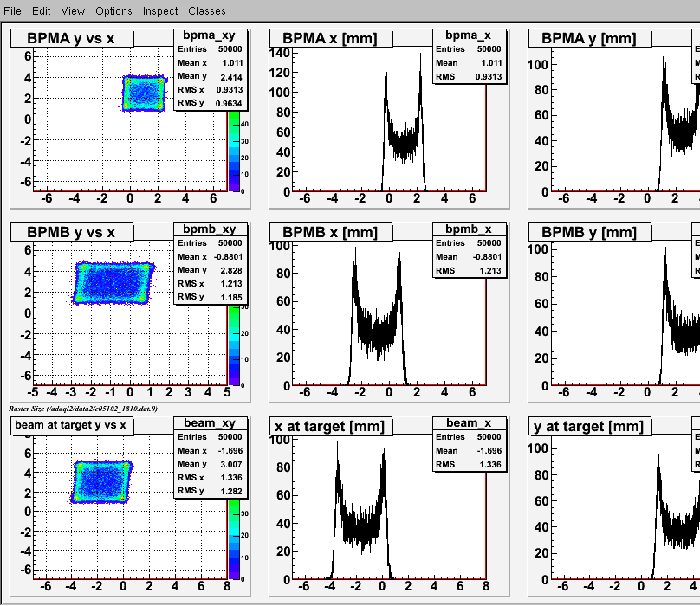Click the BPMA y vs x color palette bar

click(234, 151)
